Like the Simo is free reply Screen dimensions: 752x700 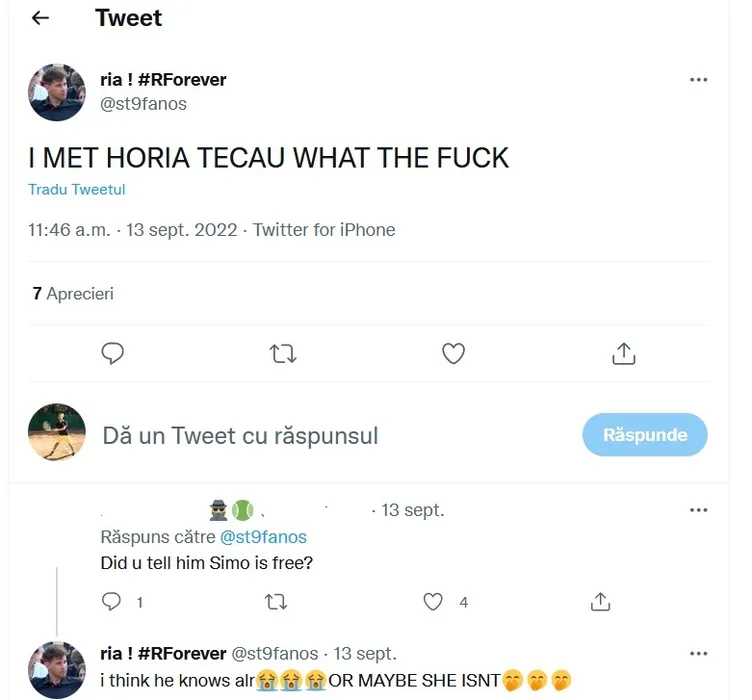click(x=433, y=601)
